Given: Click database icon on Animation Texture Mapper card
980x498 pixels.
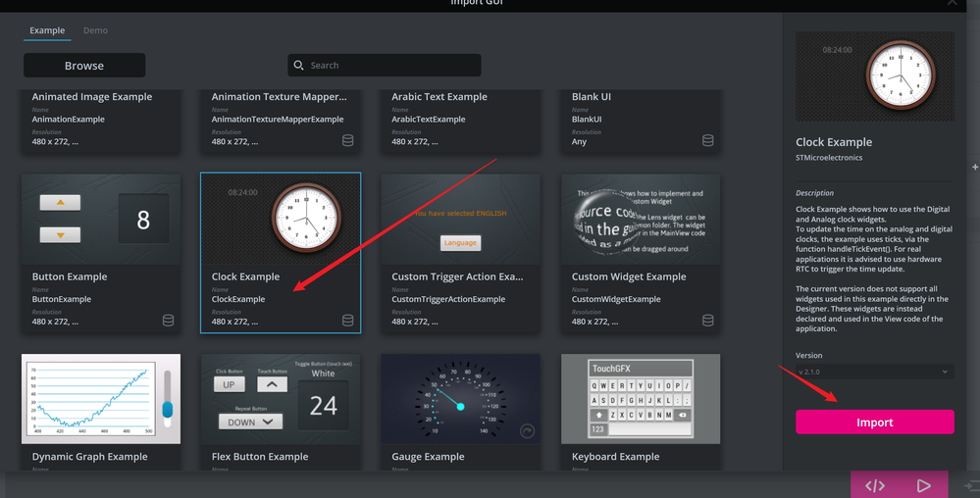Looking at the screenshot, I should click(348, 140).
